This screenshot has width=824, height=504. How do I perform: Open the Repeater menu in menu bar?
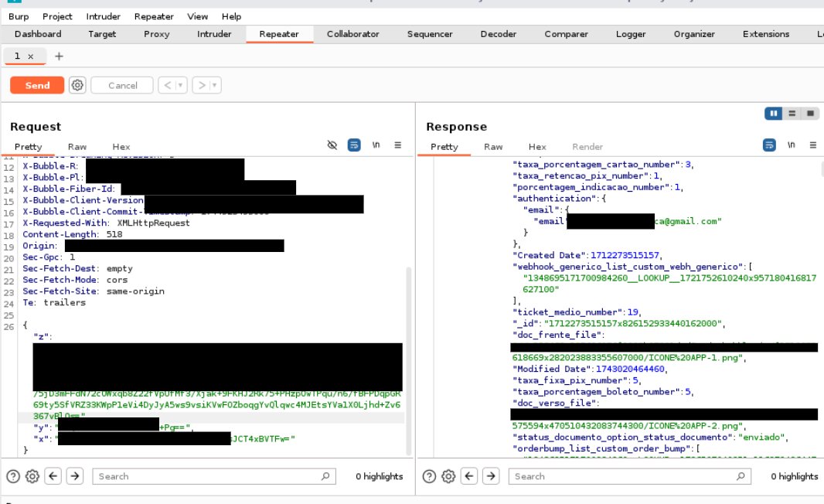pos(154,16)
